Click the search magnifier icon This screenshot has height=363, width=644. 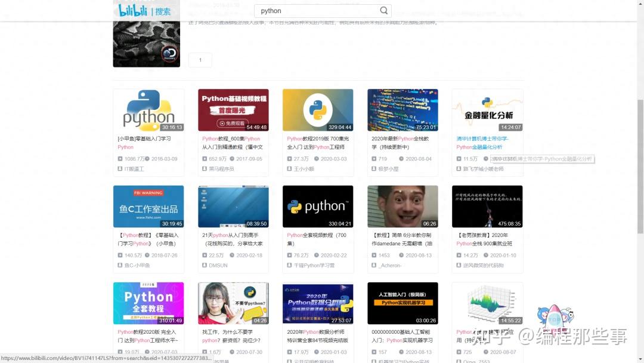click(x=383, y=10)
